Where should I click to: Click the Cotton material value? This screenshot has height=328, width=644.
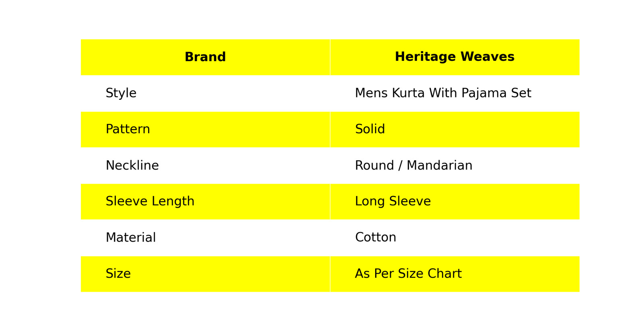click(x=376, y=237)
